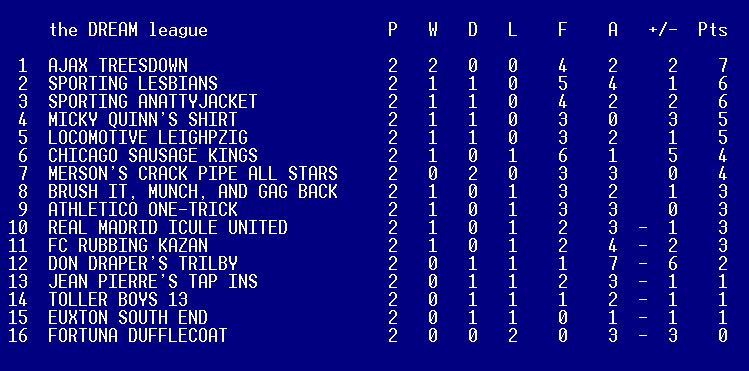Click the W wins column header
This screenshot has width=749, height=371.
point(432,30)
